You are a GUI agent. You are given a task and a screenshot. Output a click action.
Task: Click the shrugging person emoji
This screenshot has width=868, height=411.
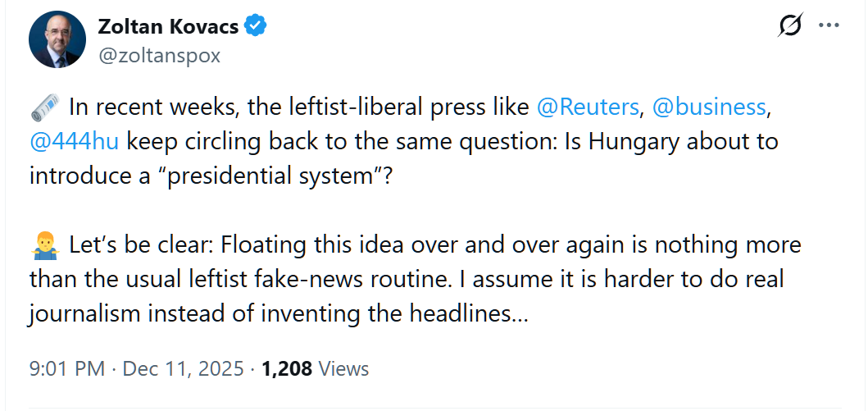tap(44, 244)
